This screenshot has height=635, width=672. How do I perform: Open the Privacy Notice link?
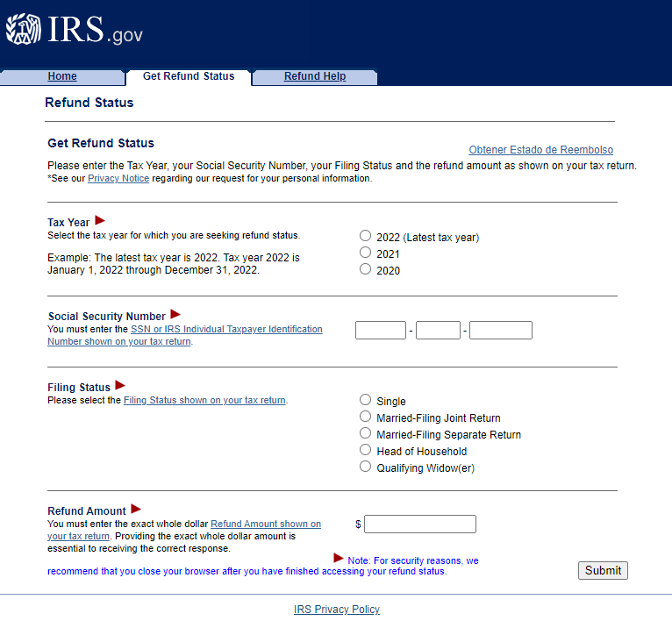pyautogui.click(x=118, y=178)
